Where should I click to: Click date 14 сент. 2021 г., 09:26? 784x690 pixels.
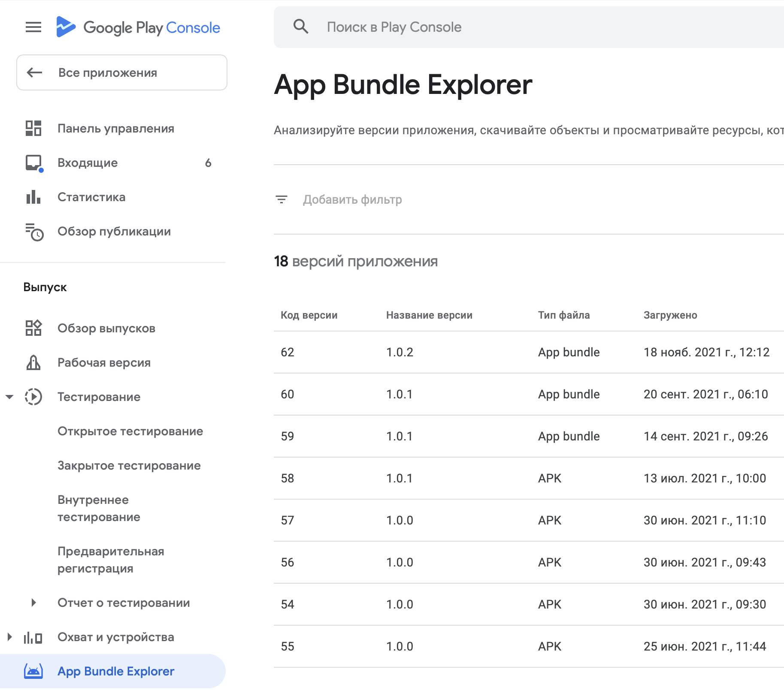pyautogui.click(x=705, y=436)
